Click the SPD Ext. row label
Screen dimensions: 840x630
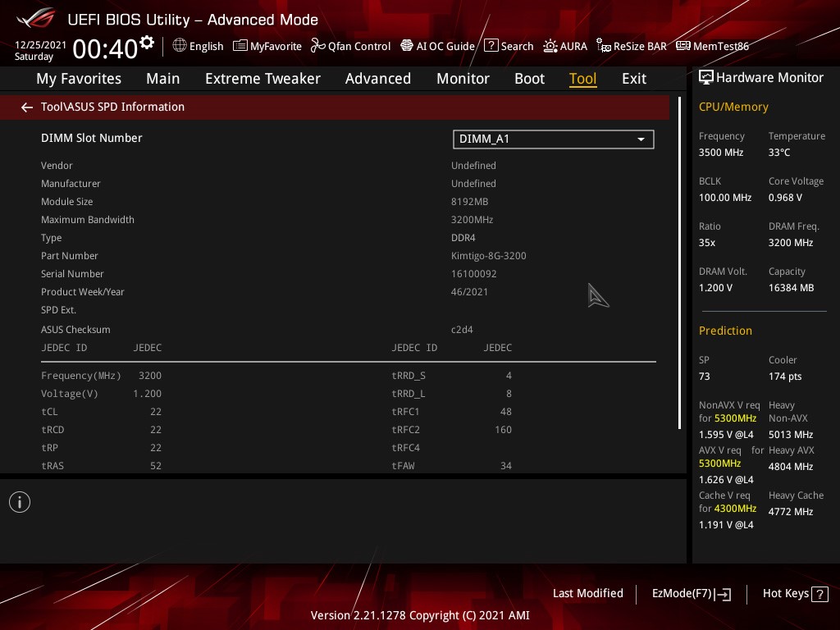pos(58,310)
